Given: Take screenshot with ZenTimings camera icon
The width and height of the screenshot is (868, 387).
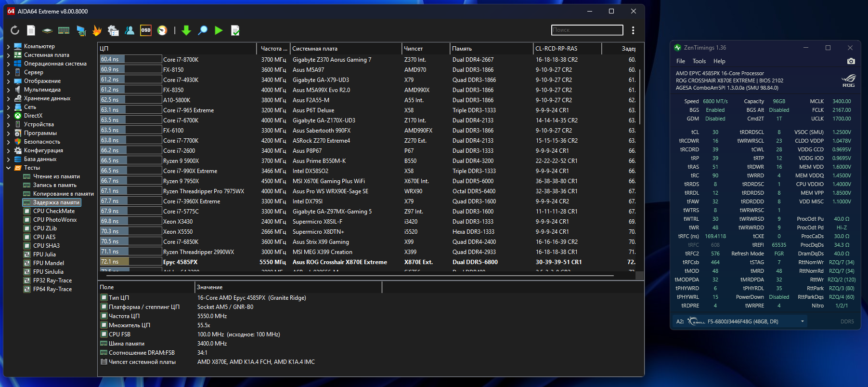Looking at the screenshot, I should [x=851, y=61].
